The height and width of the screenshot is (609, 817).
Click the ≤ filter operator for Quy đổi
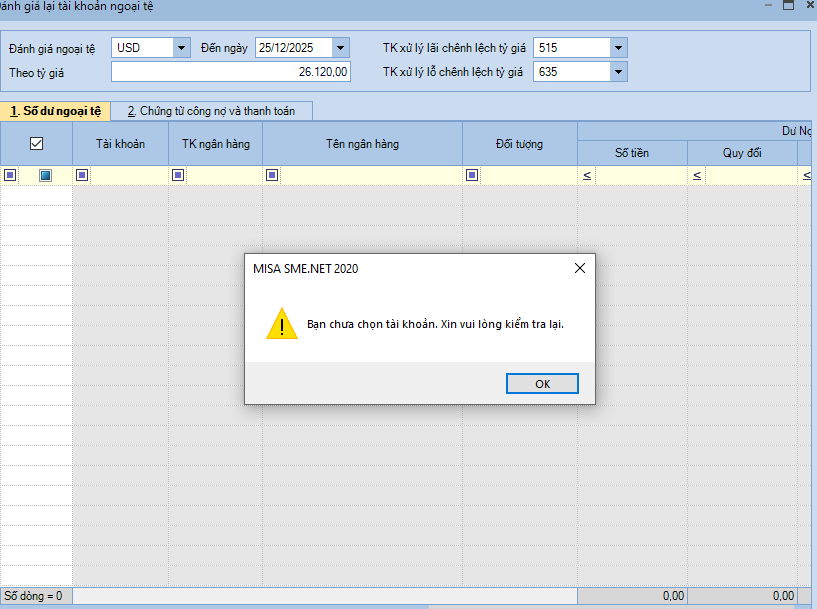(x=697, y=176)
